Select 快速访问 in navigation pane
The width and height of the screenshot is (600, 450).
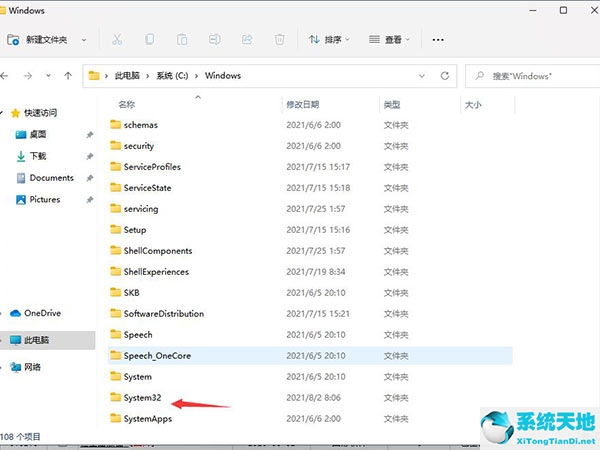[x=41, y=113]
